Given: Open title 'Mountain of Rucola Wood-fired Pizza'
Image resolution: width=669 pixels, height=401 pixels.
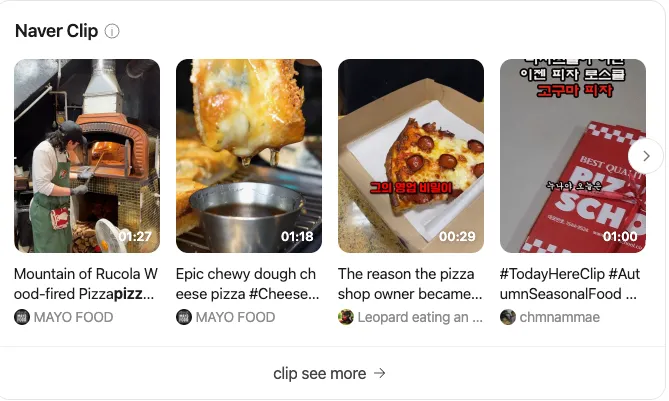Looking at the screenshot, I should coord(86,284).
